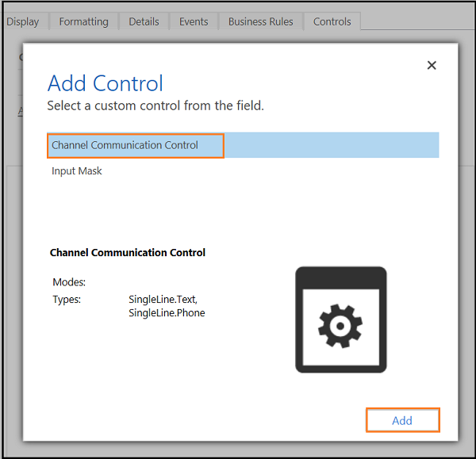Screen dimensions: 476x459
Task: Switch to Business Rules tab
Action: pyautogui.click(x=261, y=21)
